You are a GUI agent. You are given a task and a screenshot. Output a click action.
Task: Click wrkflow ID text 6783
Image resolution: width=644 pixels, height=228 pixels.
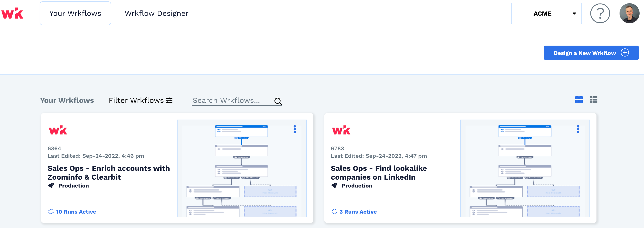(x=338, y=148)
